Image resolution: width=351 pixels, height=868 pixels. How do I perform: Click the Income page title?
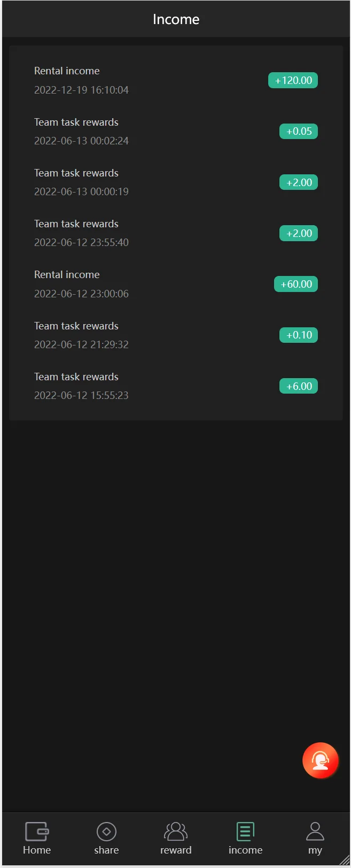pos(176,19)
